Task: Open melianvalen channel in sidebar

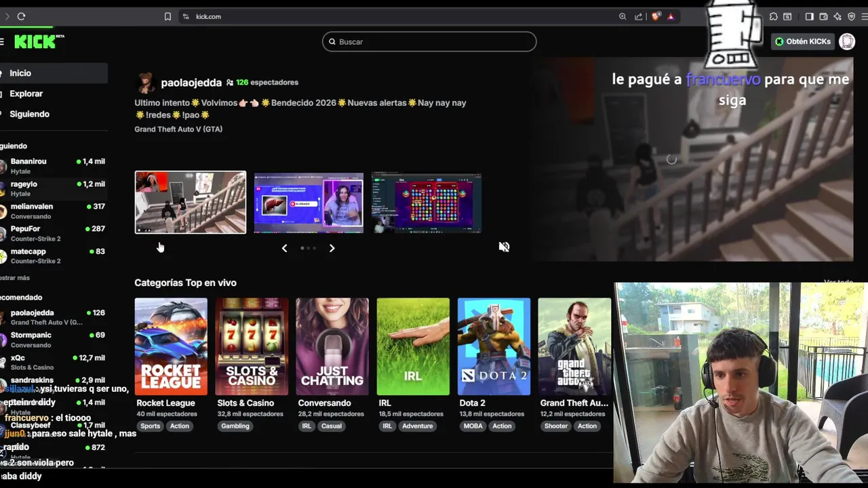Action: pyautogui.click(x=54, y=211)
